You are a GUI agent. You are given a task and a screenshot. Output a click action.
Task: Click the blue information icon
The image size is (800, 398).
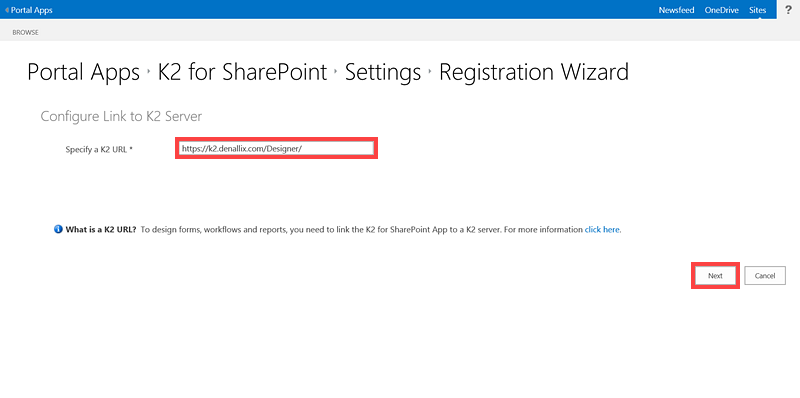pyautogui.click(x=58, y=229)
